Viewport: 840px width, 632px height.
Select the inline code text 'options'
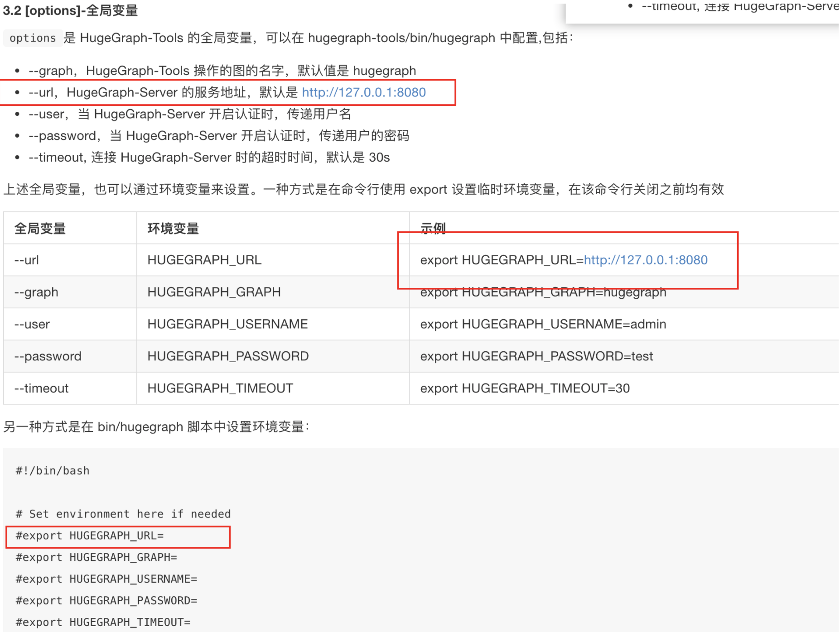(x=32, y=38)
